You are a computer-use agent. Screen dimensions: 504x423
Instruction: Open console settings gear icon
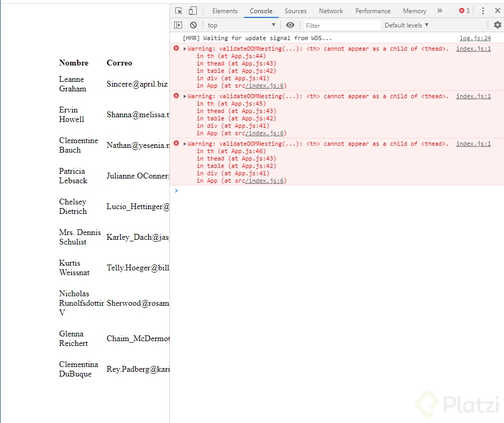(x=497, y=25)
